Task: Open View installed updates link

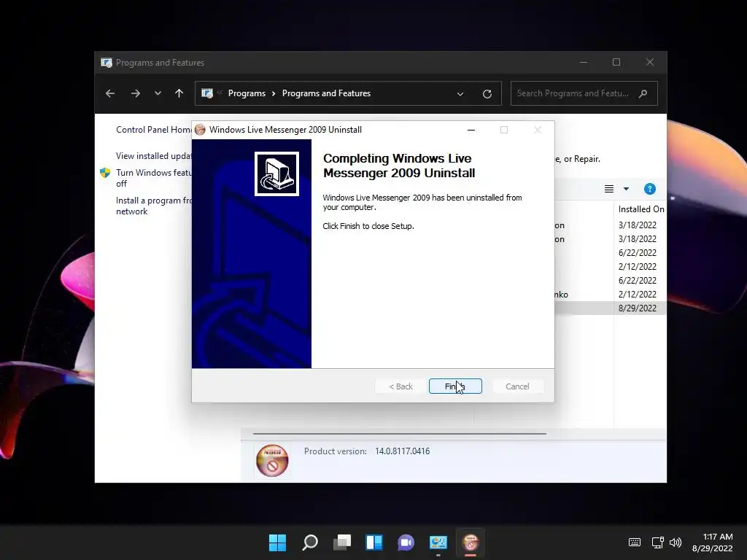Action: pyautogui.click(x=153, y=156)
